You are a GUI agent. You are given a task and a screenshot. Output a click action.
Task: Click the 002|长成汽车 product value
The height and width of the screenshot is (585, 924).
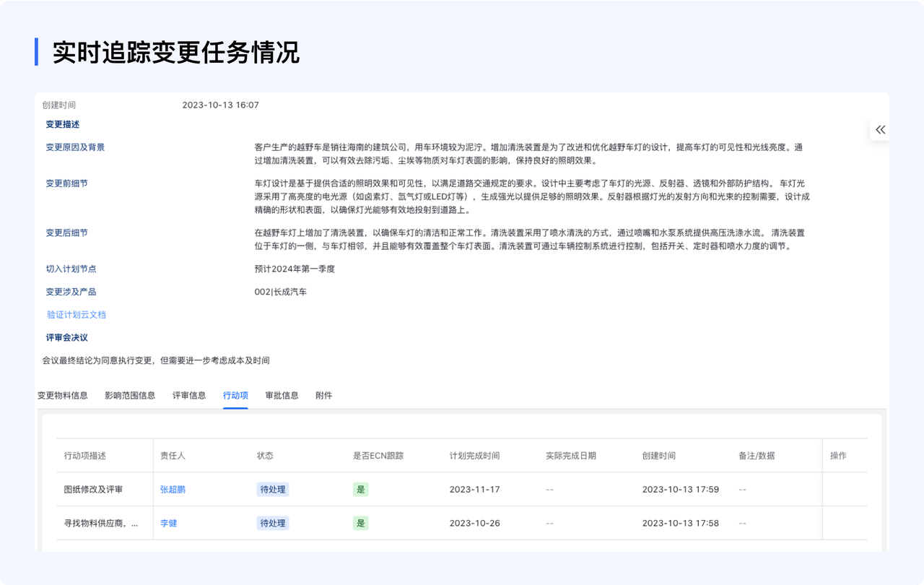[281, 292]
